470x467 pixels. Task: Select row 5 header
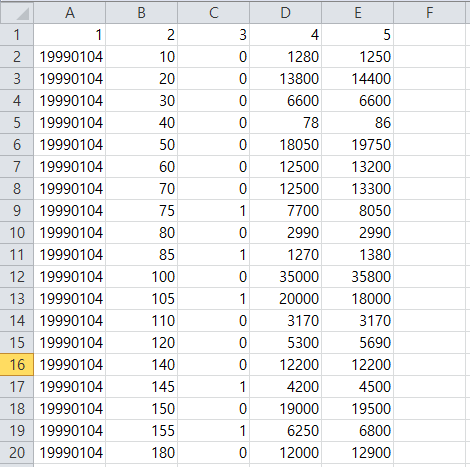[17, 123]
